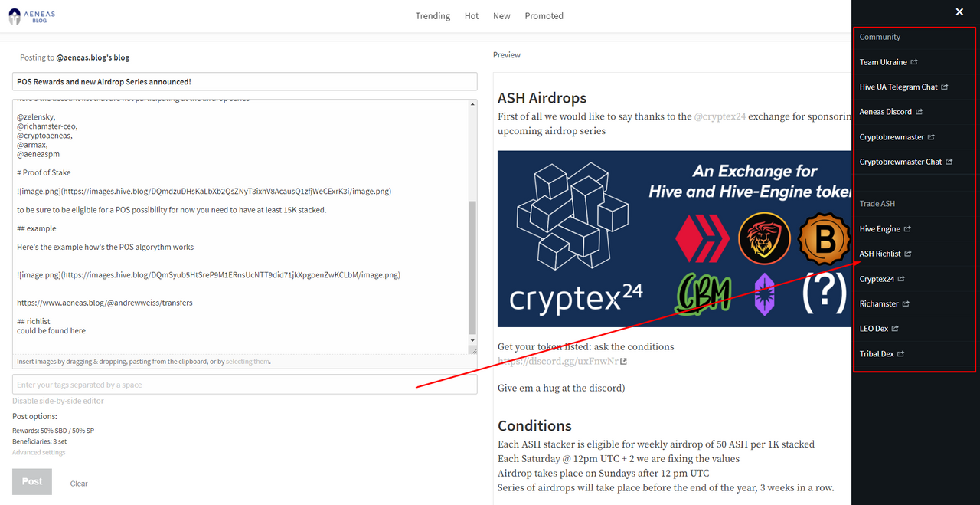
Task: Click external-link icon beside LEO Dex
Action: pos(895,329)
